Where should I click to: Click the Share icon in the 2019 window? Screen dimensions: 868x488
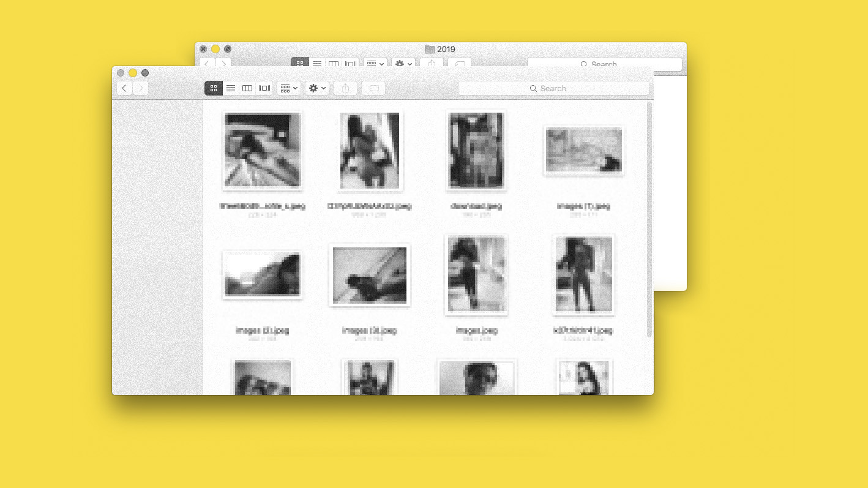pos(432,63)
